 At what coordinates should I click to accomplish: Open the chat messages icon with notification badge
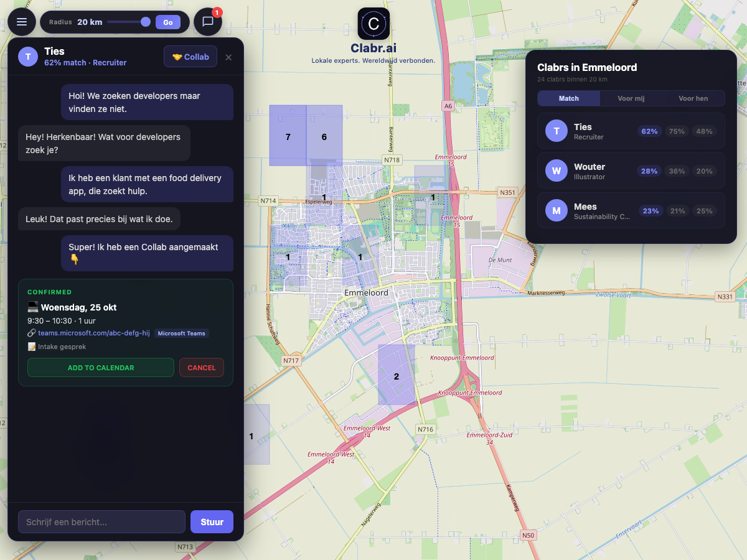208,22
